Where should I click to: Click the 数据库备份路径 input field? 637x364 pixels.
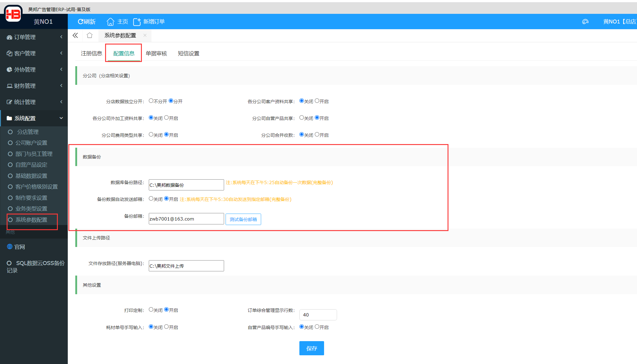click(x=186, y=185)
